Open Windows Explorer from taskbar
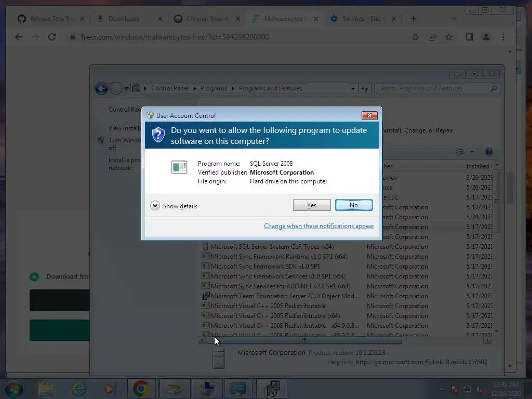Image resolution: width=532 pixels, height=399 pixels. (x=46, y=389)
